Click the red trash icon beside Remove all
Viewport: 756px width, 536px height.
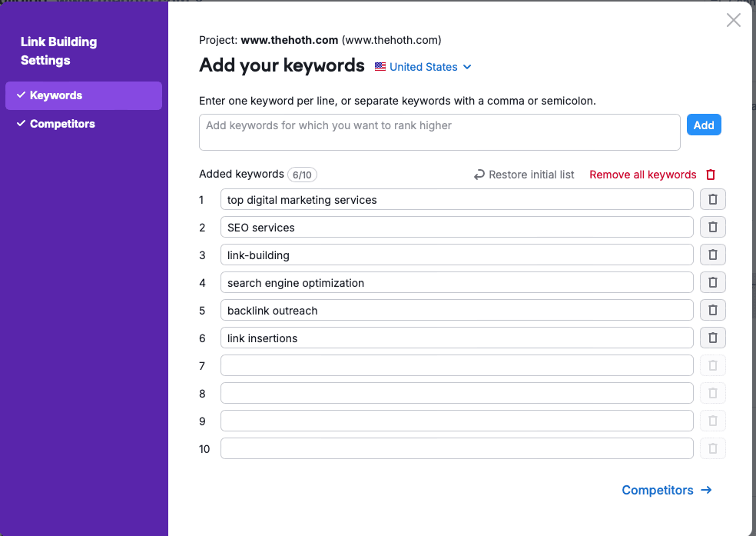pos(711,175)
